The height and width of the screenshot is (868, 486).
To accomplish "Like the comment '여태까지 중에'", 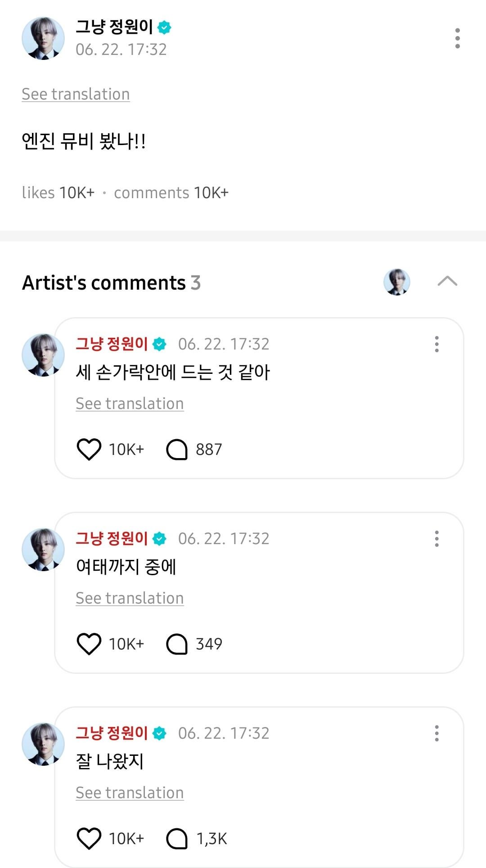I will pyautogui.click(x=89, y=644).
